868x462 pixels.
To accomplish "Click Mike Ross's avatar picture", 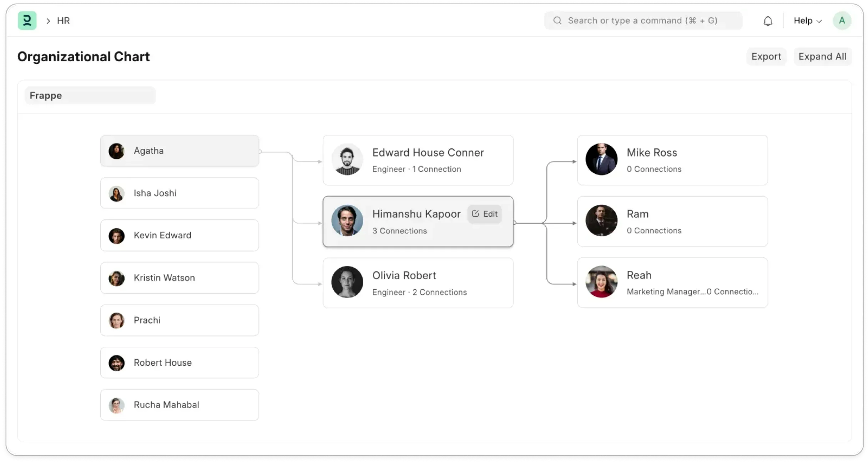I will [x=601, y=159].
